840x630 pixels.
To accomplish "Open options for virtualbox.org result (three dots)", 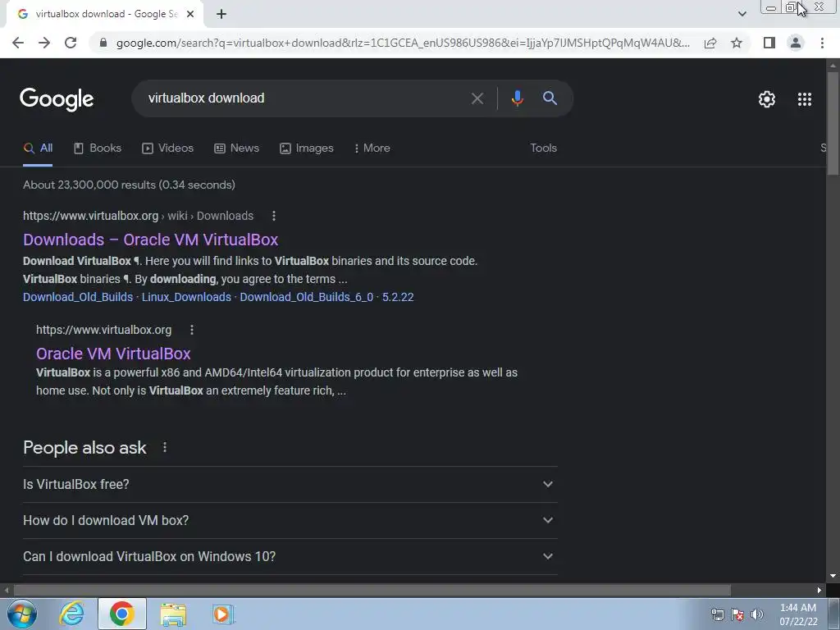I will tap(192, 330).
